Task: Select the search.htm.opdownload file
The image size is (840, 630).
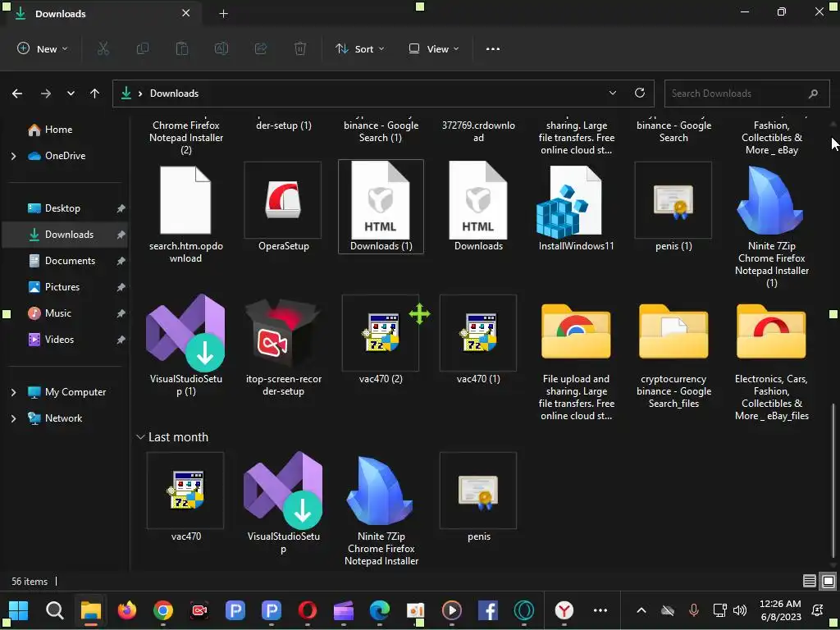Action: click(186, 213)
